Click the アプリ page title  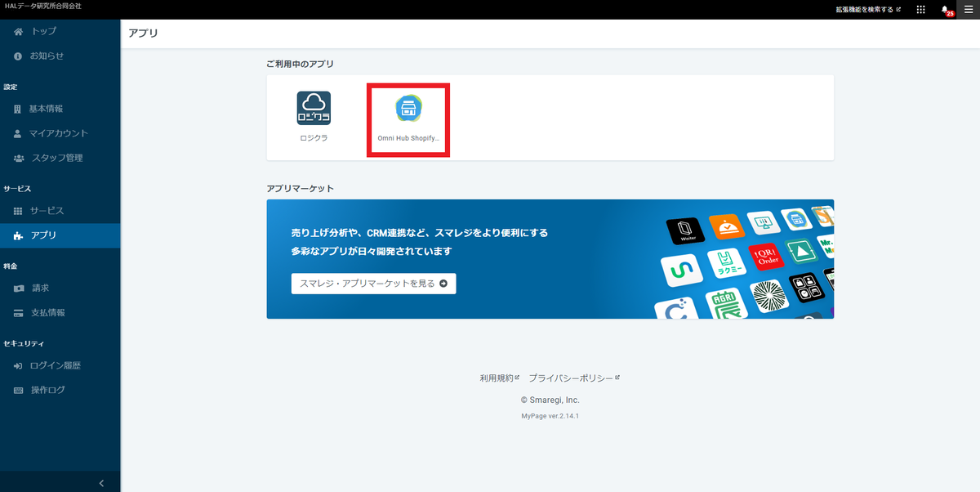[x=143, y=34]
